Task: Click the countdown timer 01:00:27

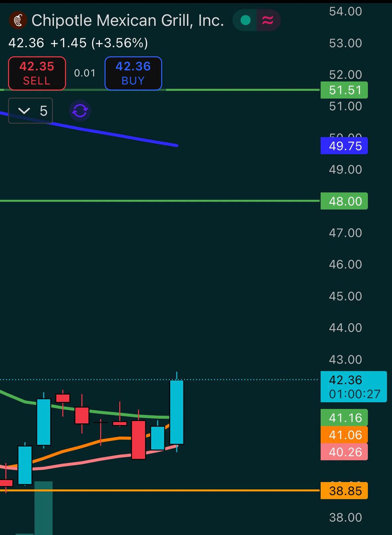Action: (x=355, y=395)
